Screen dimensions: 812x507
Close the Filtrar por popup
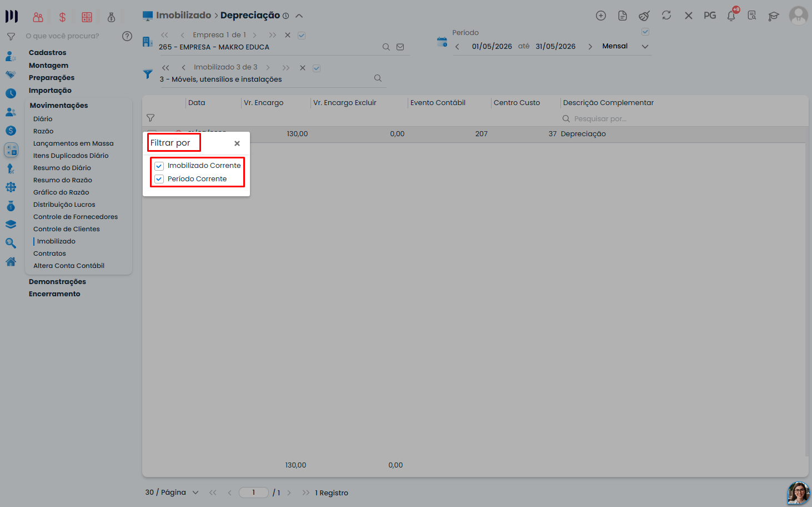pos(237,143)
